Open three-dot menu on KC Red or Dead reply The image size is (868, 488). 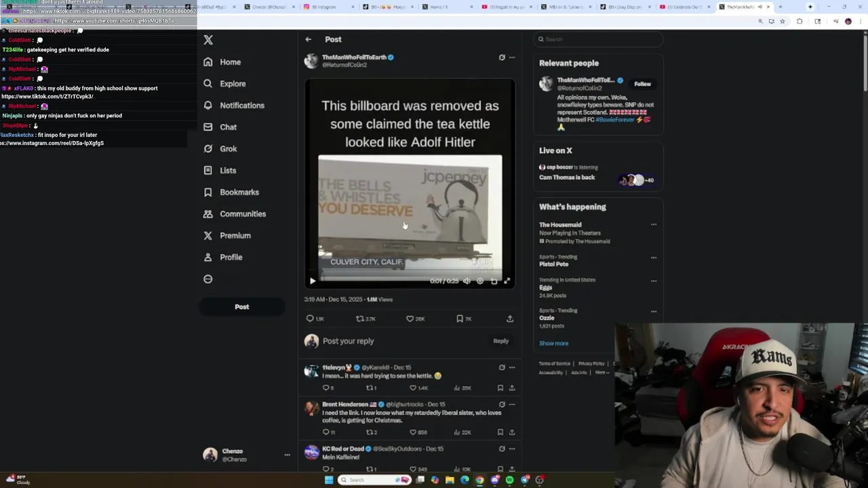(x=512, y=449)
